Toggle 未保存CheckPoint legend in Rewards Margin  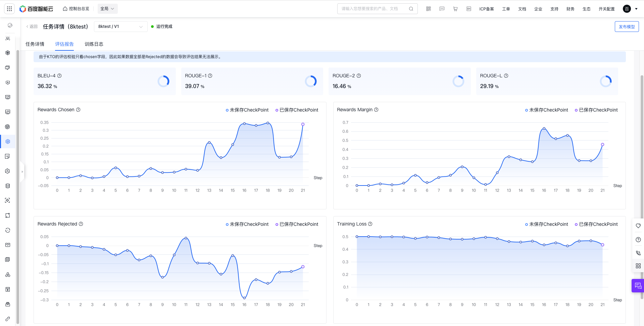tap(546, 110)
